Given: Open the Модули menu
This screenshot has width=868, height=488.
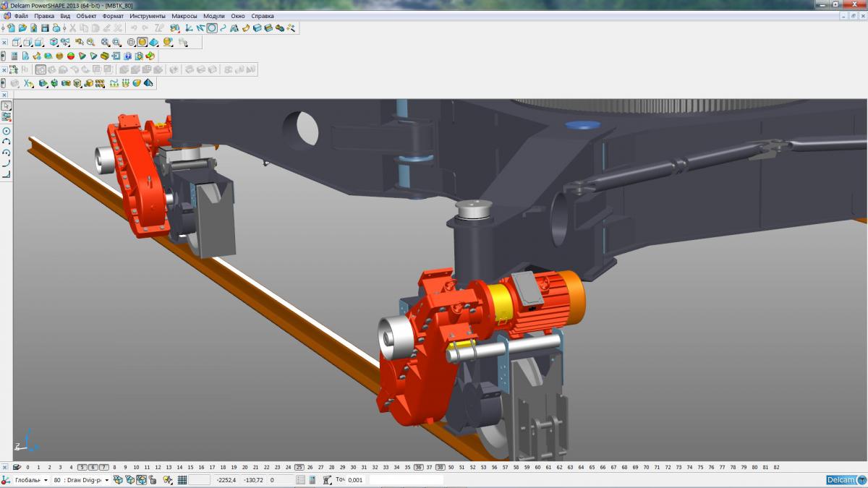Looking at the screenshot, I should click(x=214, y=16).
